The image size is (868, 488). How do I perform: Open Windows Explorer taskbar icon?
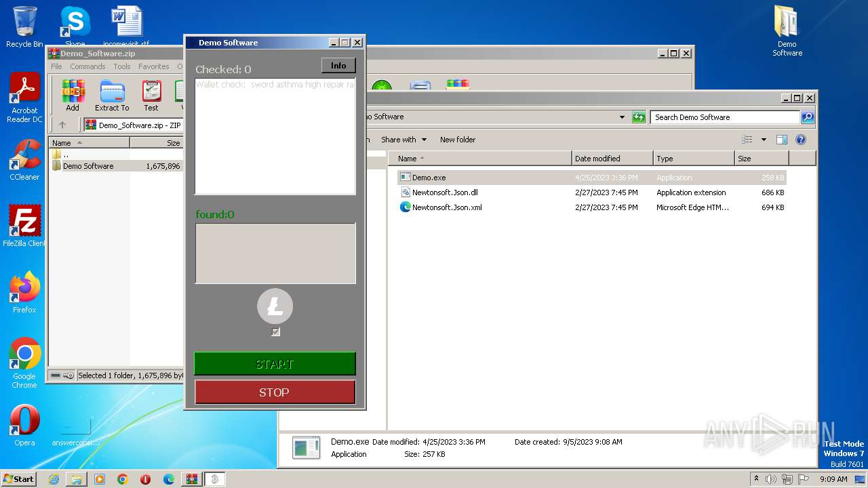[77, 479]
